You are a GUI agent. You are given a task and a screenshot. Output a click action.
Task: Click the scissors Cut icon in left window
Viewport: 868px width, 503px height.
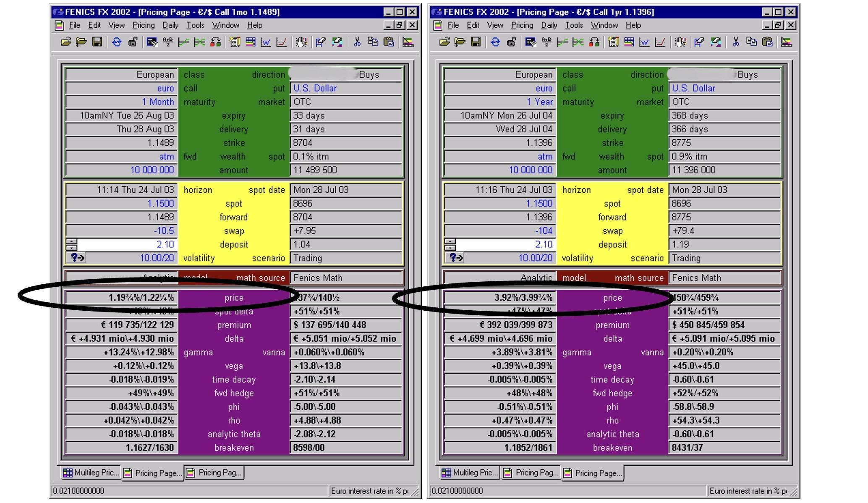coord(357,42)
